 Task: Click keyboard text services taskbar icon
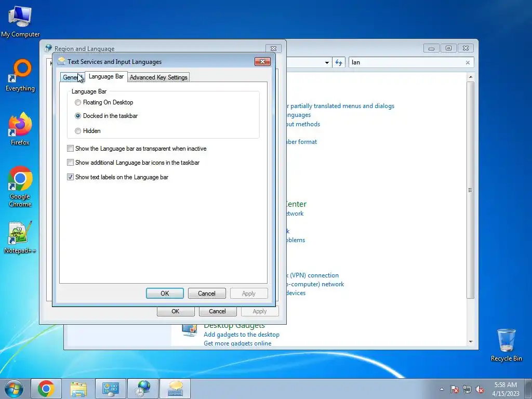click(x=175, y=389)
